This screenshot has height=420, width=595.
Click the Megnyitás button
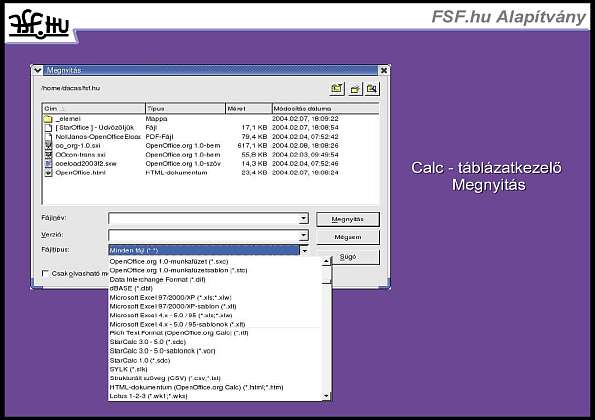pos(348,219)
